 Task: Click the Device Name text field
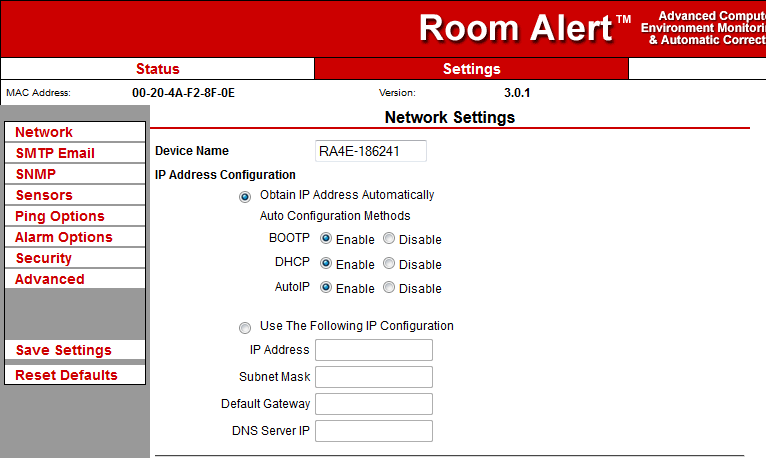point(371,151)
